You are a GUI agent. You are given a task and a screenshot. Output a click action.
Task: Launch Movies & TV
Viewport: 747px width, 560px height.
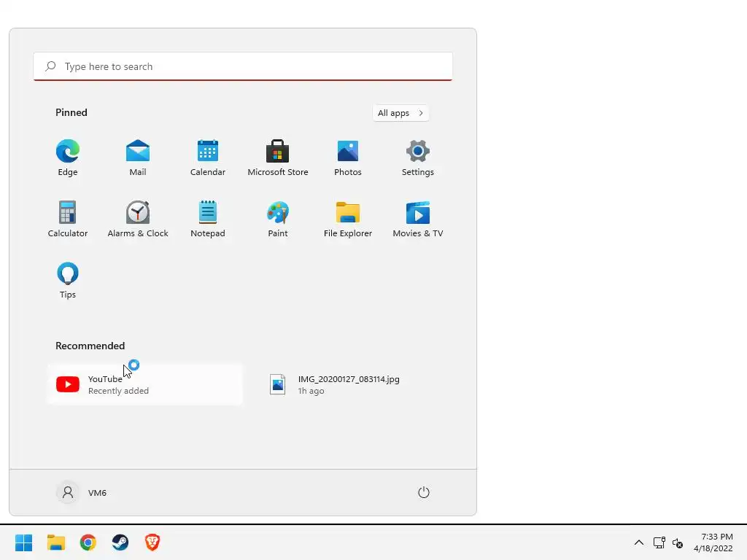418,219
